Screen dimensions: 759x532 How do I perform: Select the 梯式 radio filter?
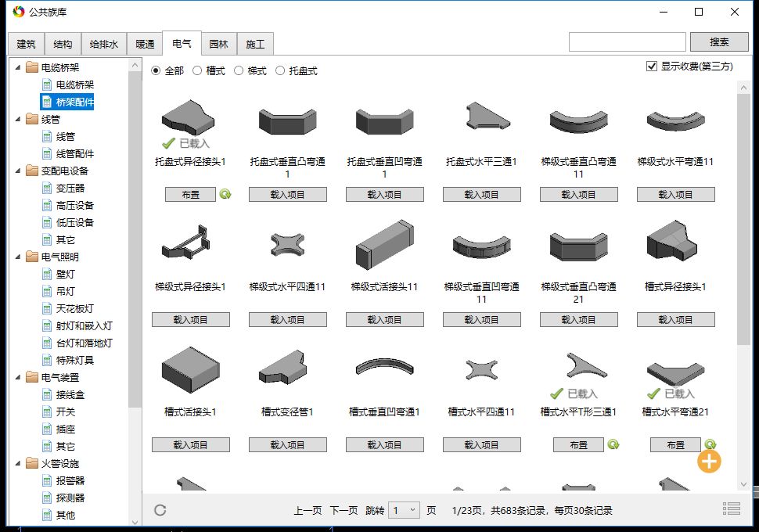[239, 70]
